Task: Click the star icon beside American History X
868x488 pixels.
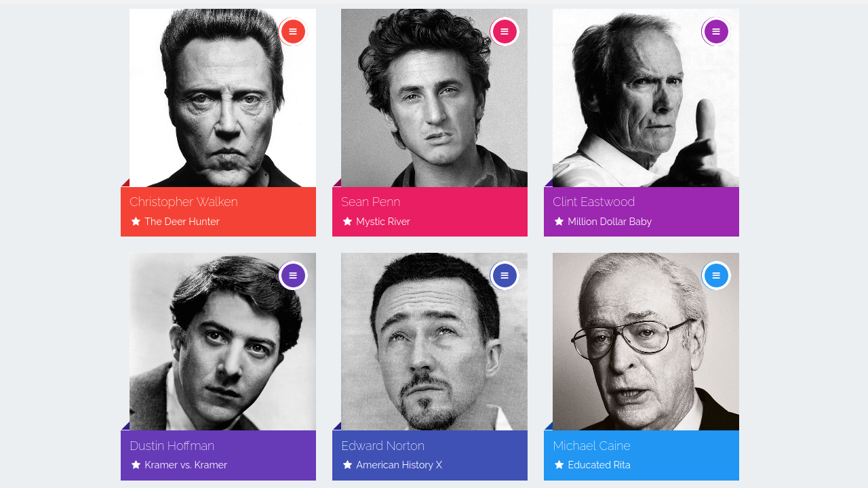Action: point(347,465)
